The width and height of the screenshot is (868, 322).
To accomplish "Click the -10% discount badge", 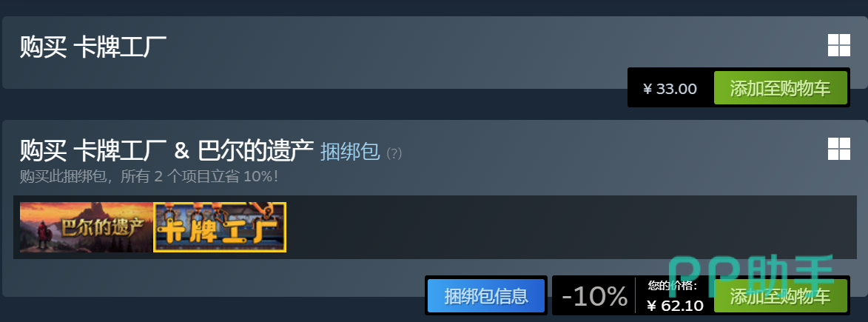I will click(594, 296).
